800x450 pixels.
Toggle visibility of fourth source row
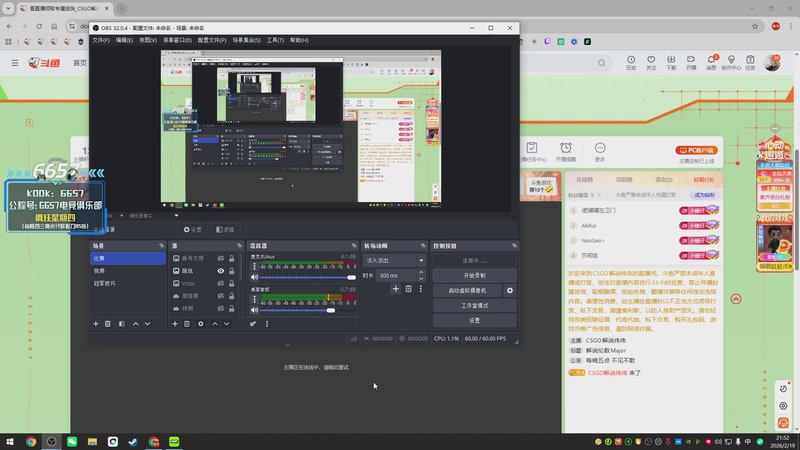[220, 296]
